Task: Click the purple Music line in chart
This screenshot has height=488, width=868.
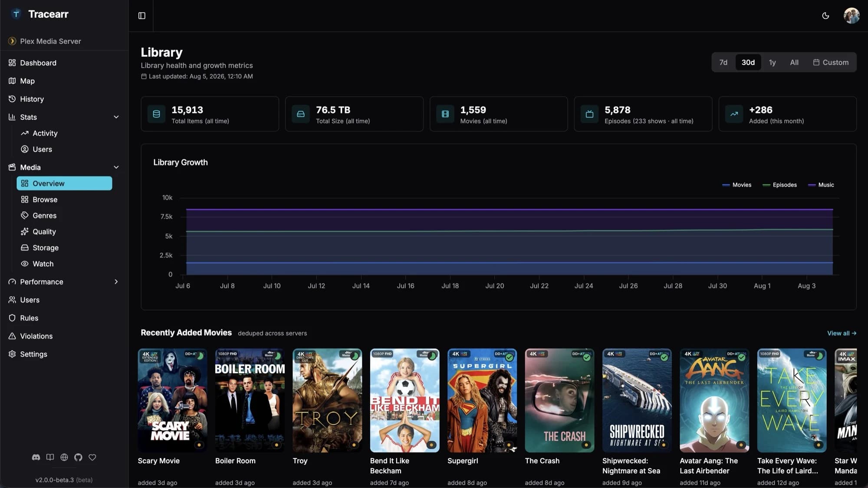Action: 509,210
